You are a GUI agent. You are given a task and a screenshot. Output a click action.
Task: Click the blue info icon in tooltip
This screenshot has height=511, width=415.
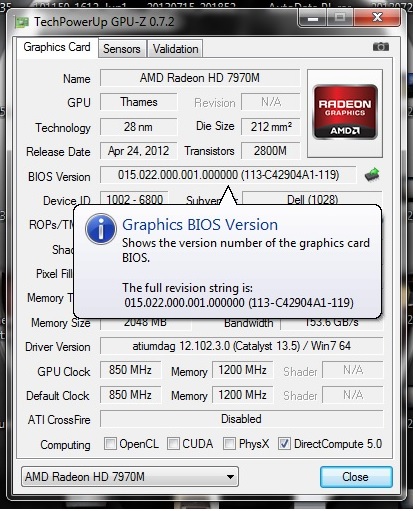(x=101, y=229)
